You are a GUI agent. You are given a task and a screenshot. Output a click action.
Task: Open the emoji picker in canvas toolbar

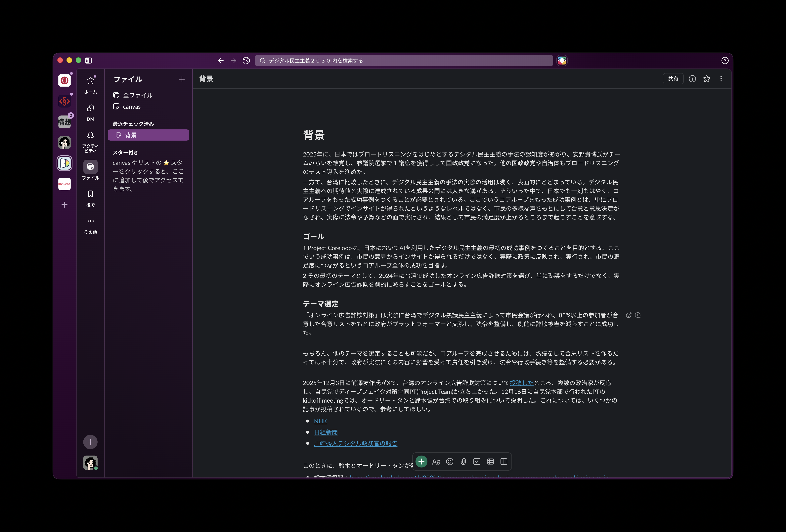click(450, 462)
